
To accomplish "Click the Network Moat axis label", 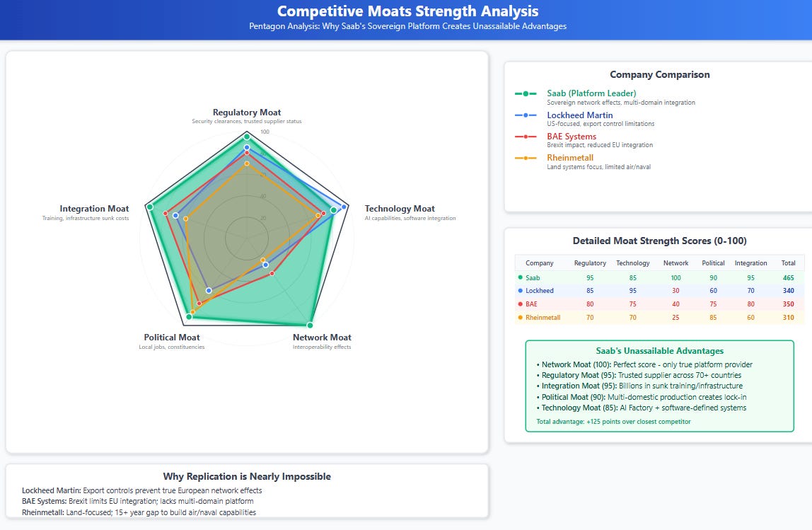I will pos(322,338).
